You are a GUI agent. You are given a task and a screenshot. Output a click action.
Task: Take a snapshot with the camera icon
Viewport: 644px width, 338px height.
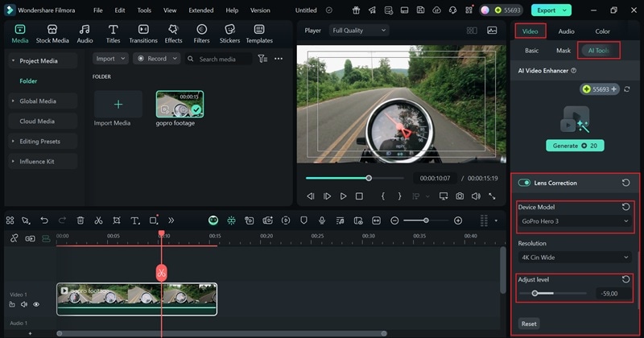(x=460, y=196)
